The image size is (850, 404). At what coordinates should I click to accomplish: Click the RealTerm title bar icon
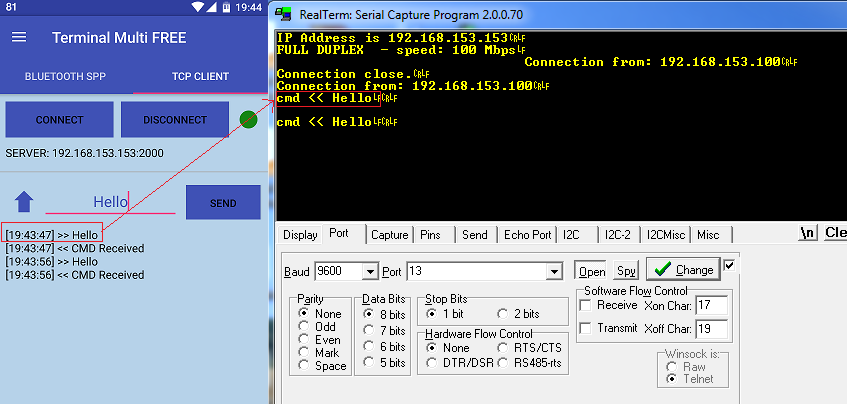coord(284,14)
